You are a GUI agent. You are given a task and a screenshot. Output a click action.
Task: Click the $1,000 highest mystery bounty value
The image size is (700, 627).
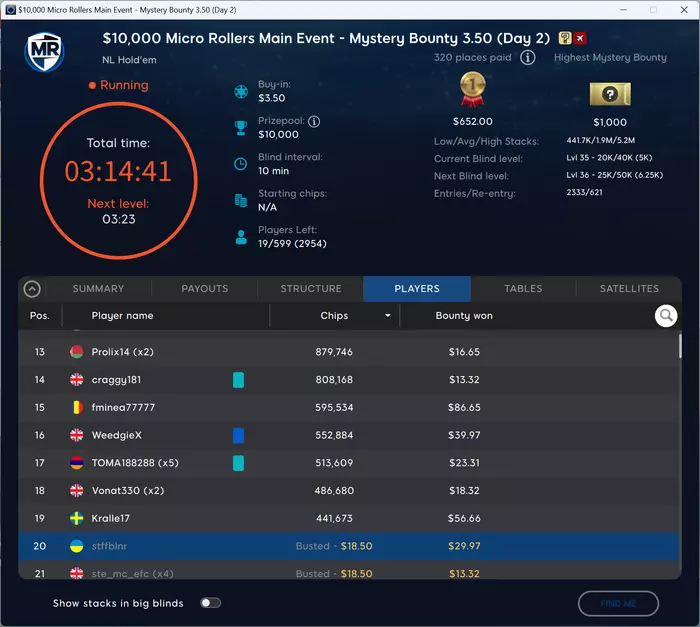pos(610,122)
